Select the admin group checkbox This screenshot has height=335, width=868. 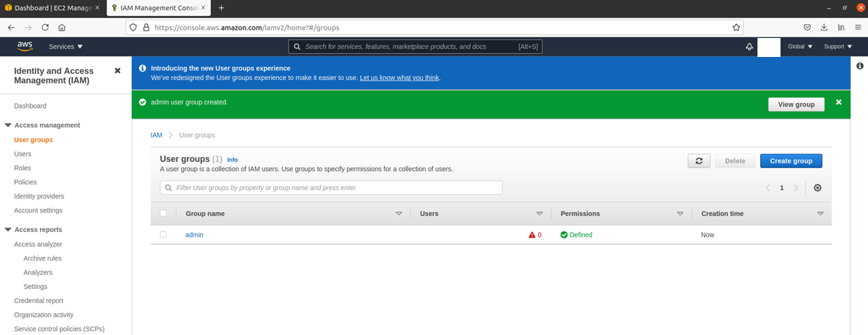click(163, 234)
